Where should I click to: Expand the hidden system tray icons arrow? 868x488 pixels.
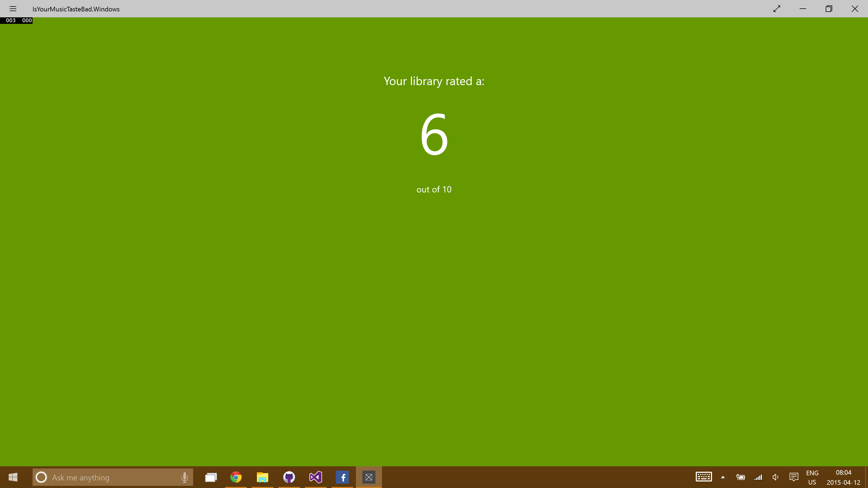[x=723, y=477]
